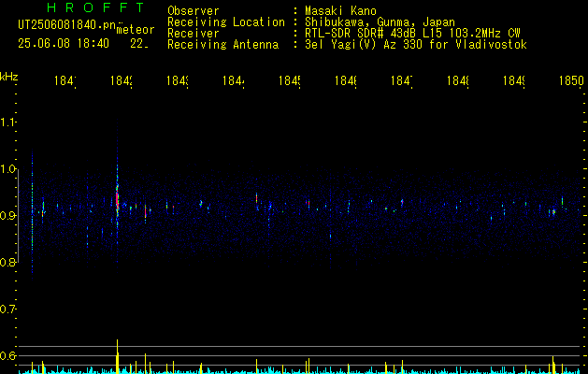Click the 'Observer' label
The image size is (588, 374).
click(x=194, y=11)
